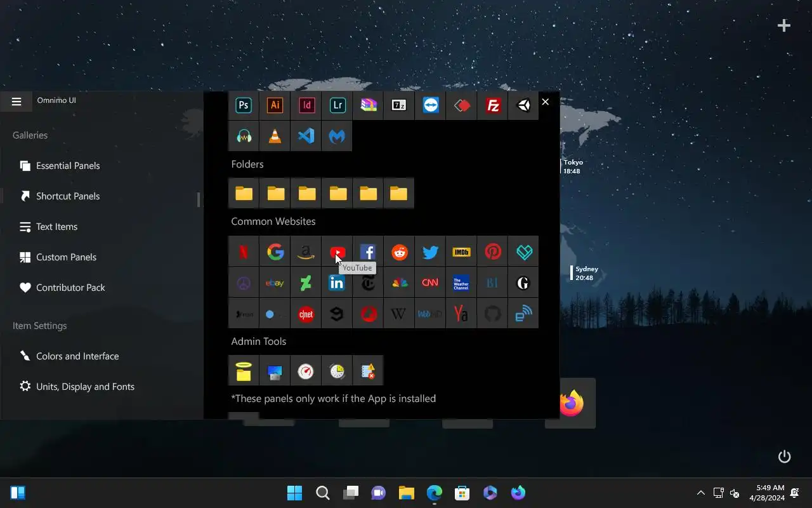The height and width of the screenshot is (508, 812).
Task: Click the IMDb website icon
Action: tap(462, 252)
